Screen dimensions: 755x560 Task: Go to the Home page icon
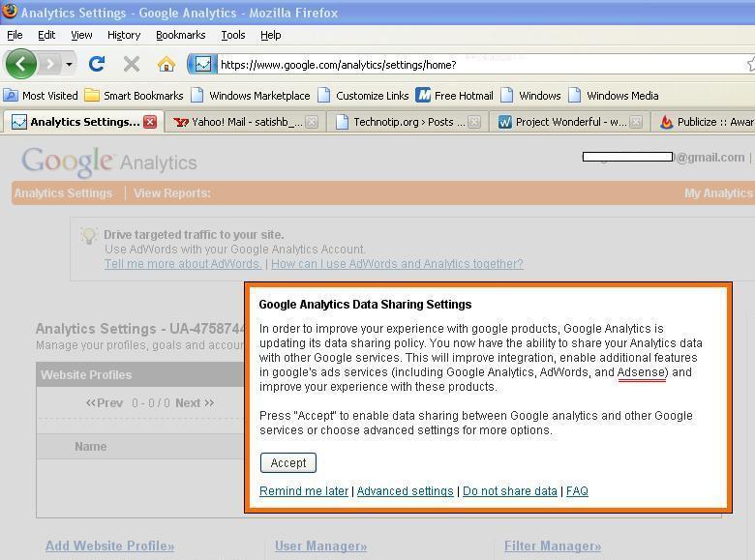click(x=166, y=64)
